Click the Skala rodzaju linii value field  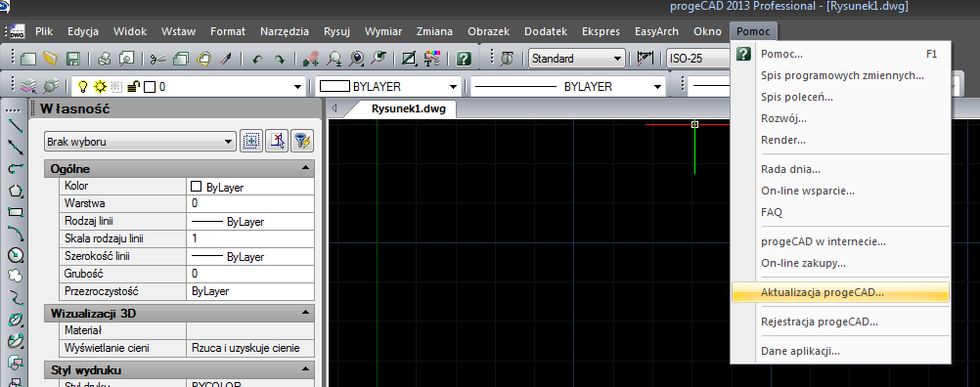(x=250, y=238)
